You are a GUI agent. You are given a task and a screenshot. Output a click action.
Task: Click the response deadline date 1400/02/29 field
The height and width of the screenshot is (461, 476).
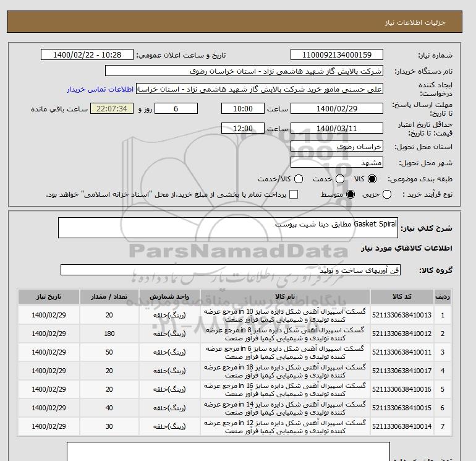(x=337, y=108)
